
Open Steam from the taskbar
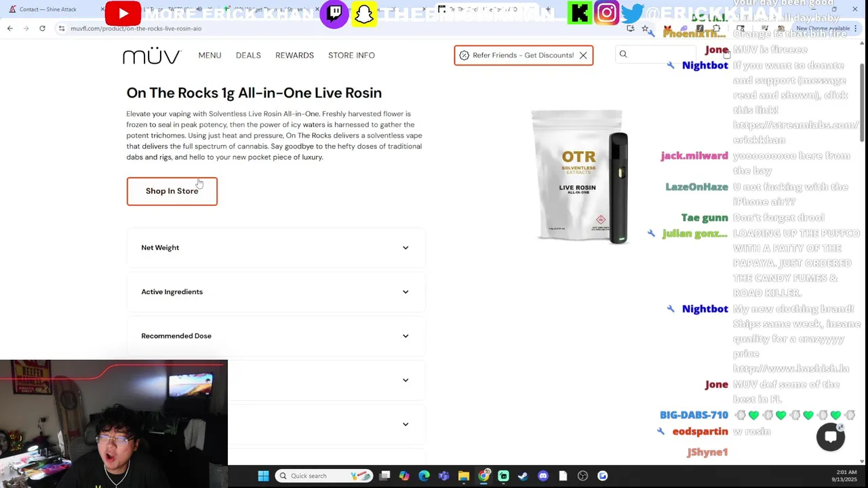click(x=523, y=476)
